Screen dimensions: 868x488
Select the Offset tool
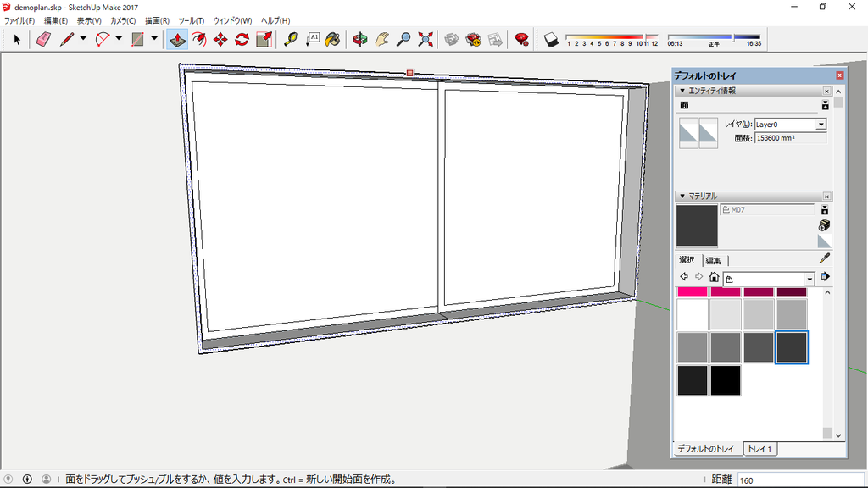click(x=198, y=39)
